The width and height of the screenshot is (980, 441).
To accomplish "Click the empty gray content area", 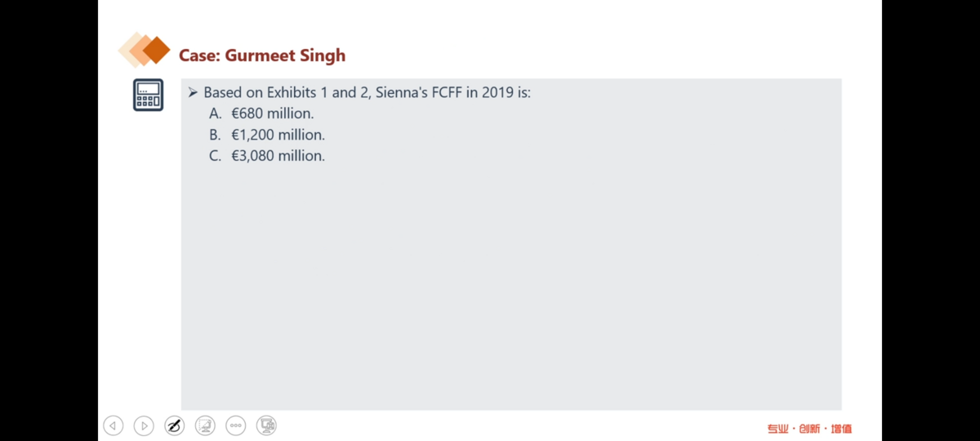I will tap(511, 286).
